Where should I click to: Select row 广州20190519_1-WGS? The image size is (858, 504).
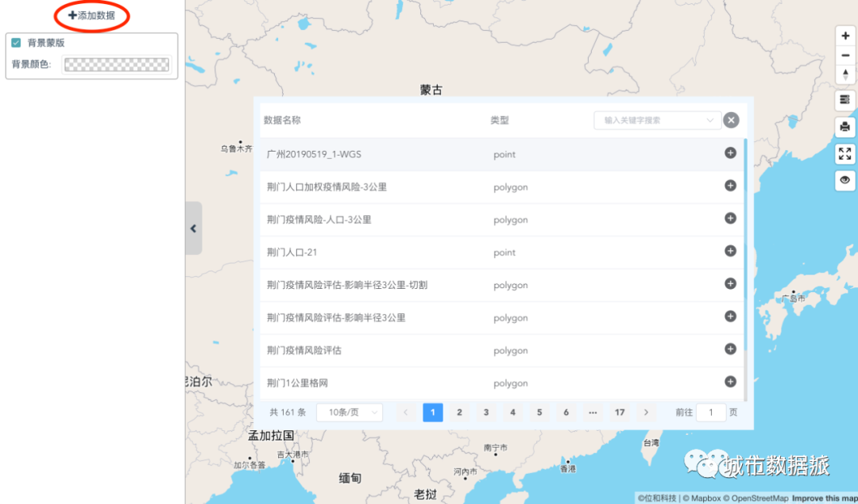[501, 155]
